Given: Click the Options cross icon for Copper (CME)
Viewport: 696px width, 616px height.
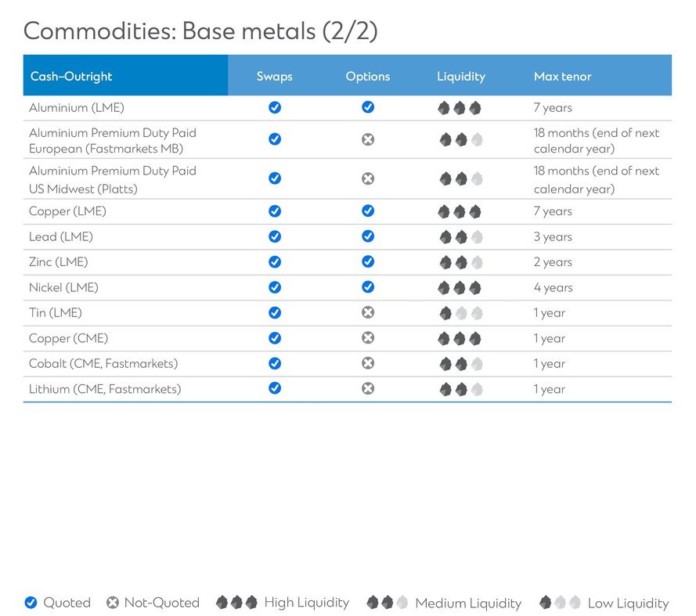Looking at the screenshot, I should 368,338.
